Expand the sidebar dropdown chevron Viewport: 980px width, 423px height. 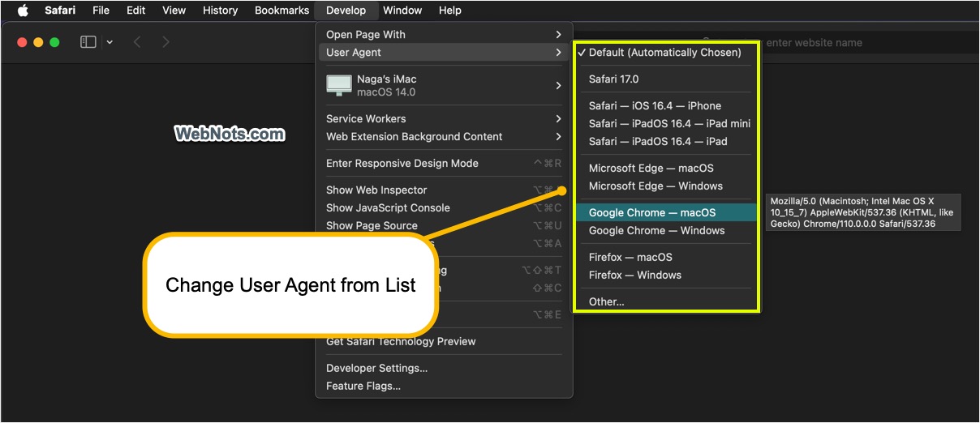pos(110,42)
